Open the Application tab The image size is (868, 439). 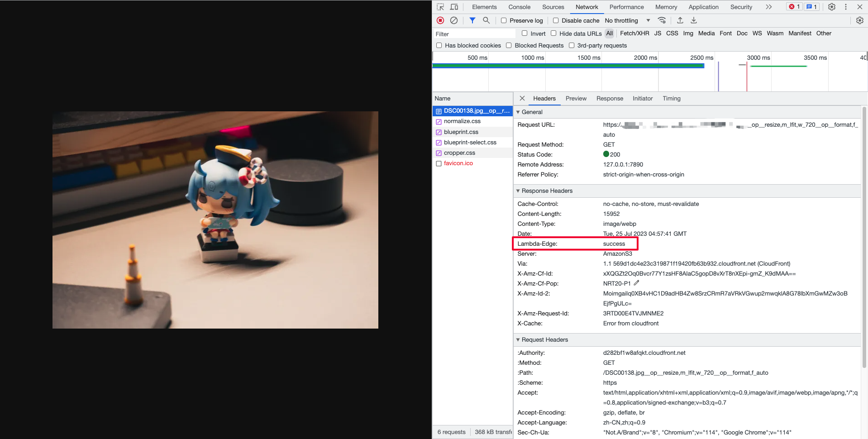point(703,7)
